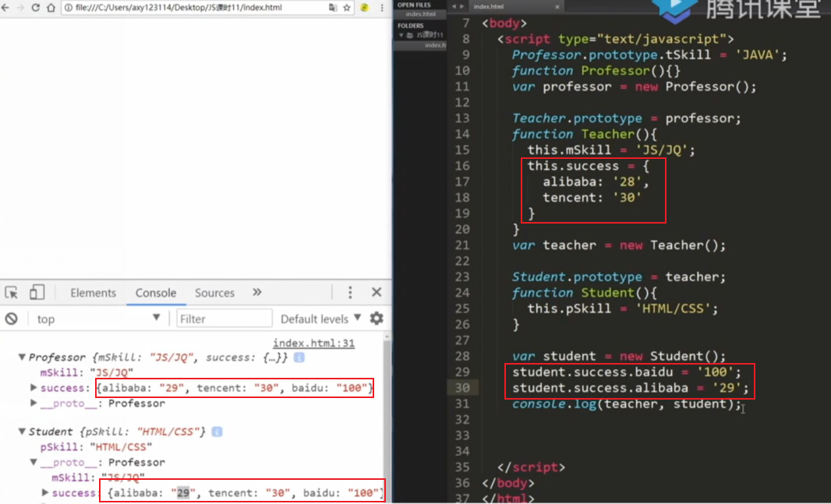The height and width of the screenshot is (504, 831).
Task: Click the FOLDERS sidebar header
Action: pos(411,26)
